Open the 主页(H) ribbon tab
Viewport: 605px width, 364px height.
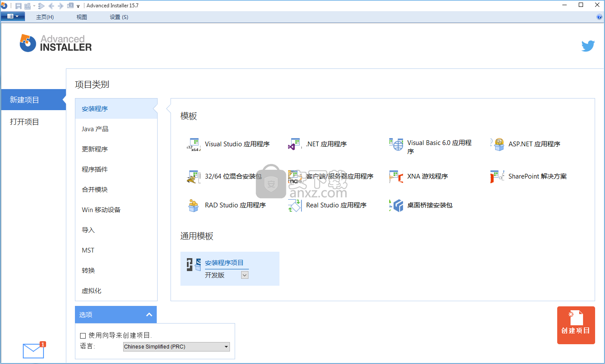pos(45,17)
